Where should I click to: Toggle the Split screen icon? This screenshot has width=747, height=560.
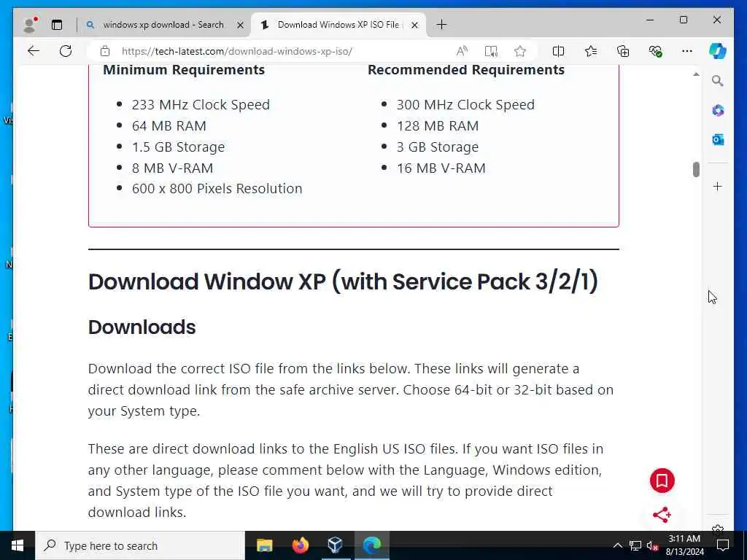point(558,51)
